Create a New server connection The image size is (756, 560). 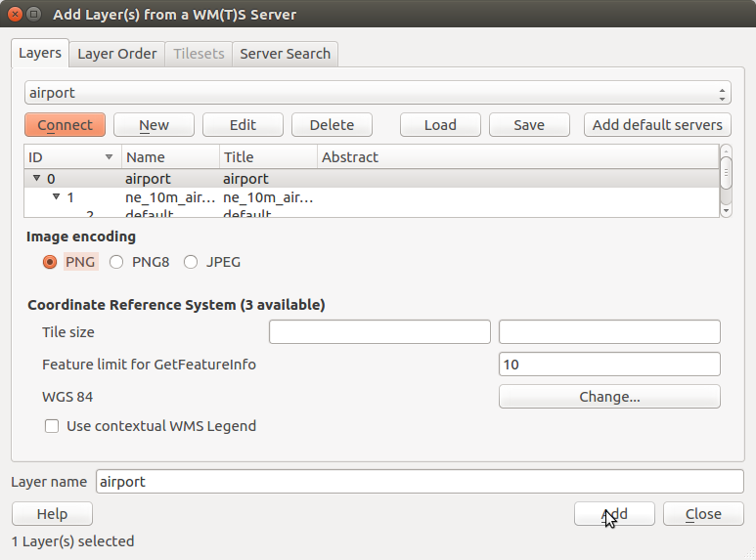(x=154, y=125)
